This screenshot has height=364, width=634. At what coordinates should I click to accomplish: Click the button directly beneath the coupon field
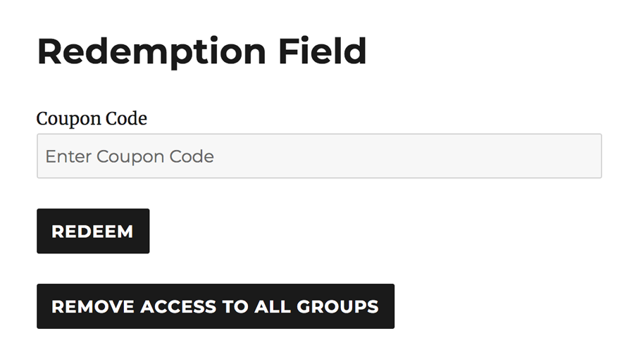[92, 231]
